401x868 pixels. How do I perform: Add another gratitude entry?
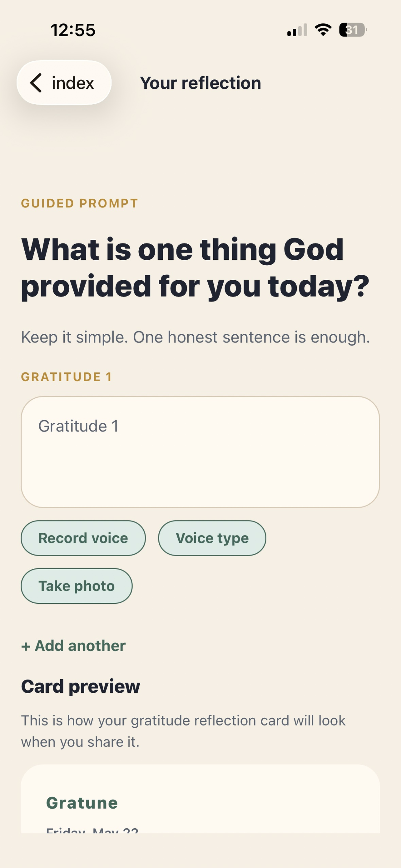tap(73, 646)
